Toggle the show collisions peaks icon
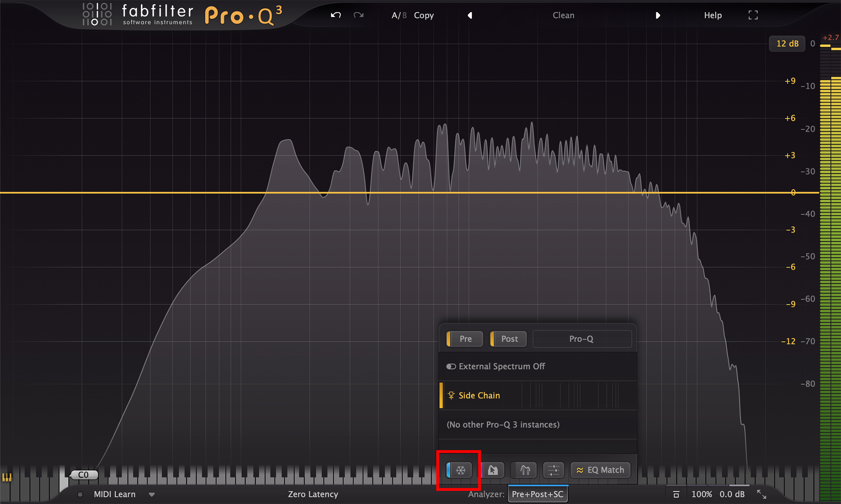The image size is (841, 504). [x=525, y=470]
